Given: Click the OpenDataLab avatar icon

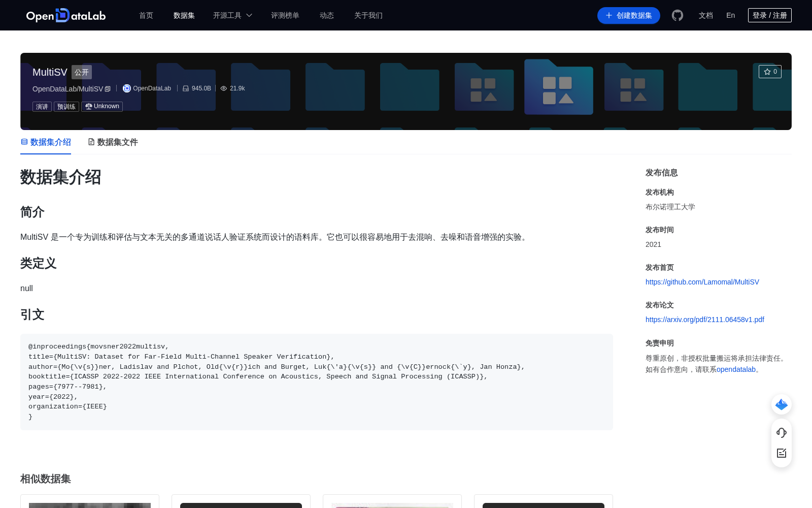Looking at the screenshot, I should pos(127,88).
